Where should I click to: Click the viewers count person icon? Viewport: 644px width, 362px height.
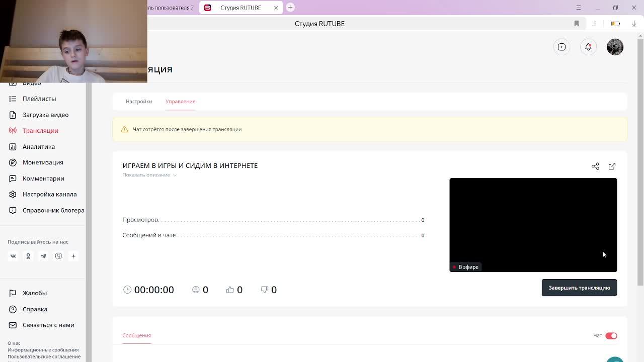click(196, 290)
